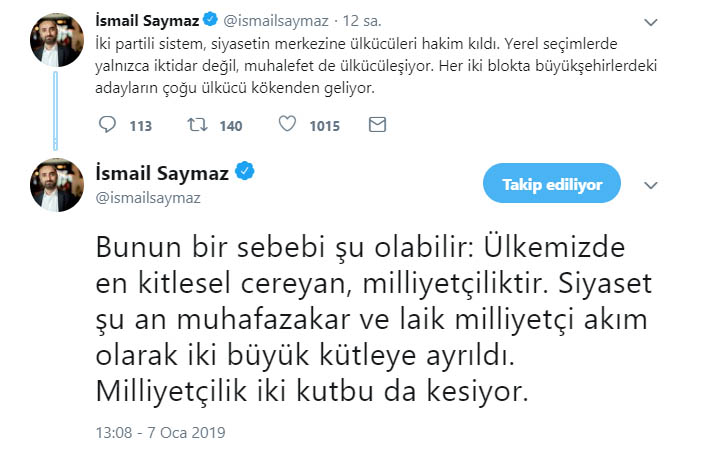Click the reply speech bubble icon
Viewport: 701px width, 451px height.
click(110, 126)
